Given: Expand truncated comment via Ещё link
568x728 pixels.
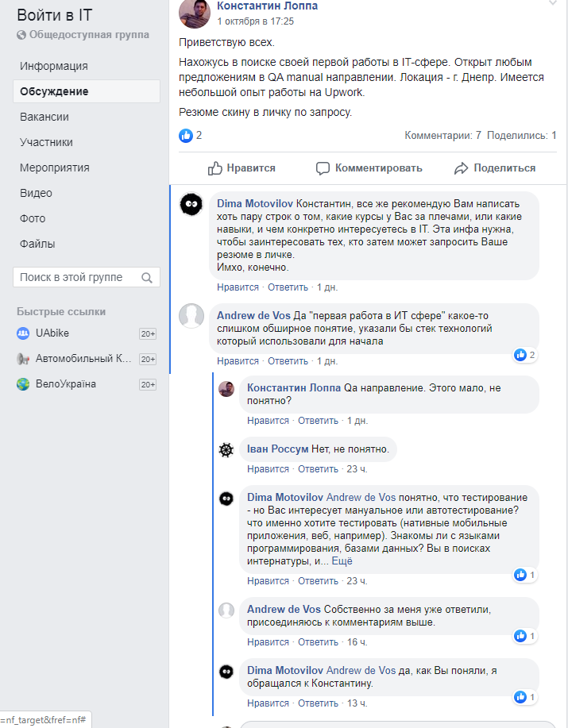Looking at the screenshot, I should (x=342, y=561).
